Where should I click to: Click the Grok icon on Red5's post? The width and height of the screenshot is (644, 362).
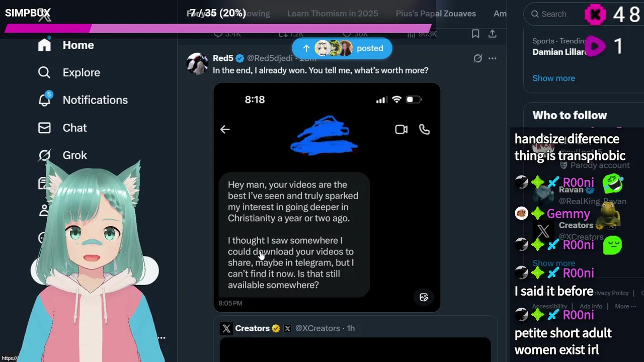pyautogui.click(x=478, y=58)
